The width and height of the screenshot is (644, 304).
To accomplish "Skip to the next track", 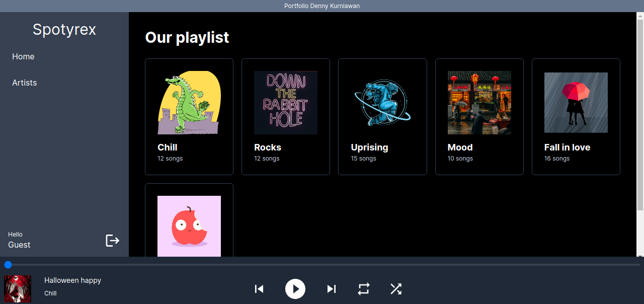I will (x=331, y=289).
